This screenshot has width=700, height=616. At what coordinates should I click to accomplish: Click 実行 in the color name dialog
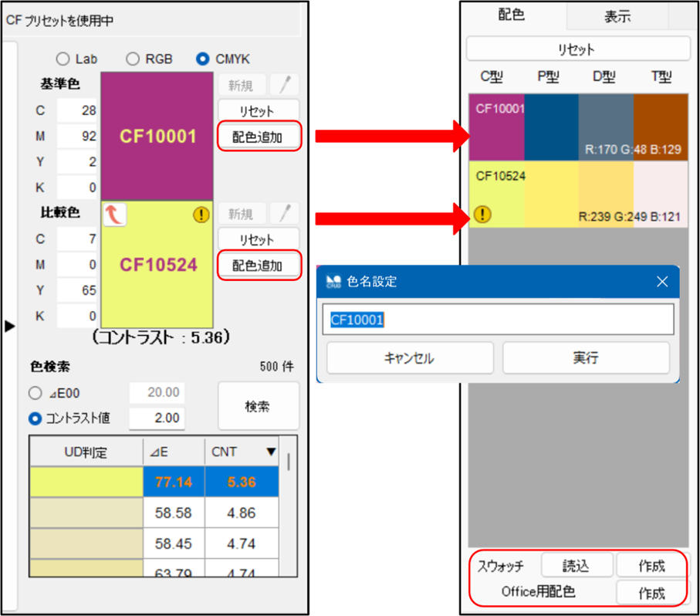(x=586, y=358)
